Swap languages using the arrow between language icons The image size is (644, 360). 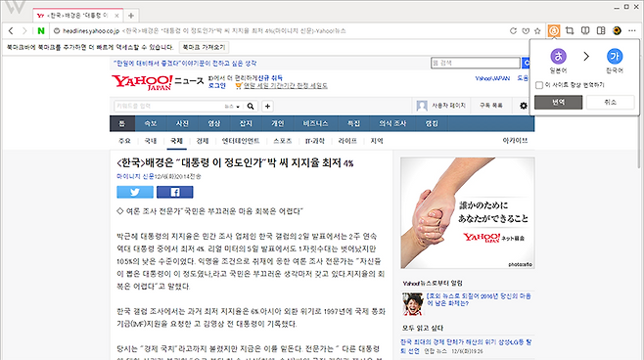(586, 56)
